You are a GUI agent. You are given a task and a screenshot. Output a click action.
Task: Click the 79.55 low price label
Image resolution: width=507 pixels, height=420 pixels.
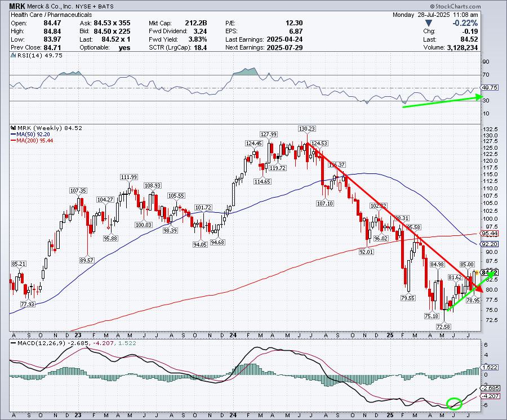(x=408, y=298)
